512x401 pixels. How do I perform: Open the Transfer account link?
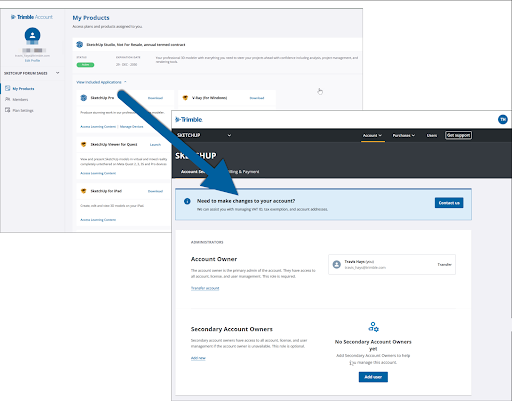tap(205, 288)
